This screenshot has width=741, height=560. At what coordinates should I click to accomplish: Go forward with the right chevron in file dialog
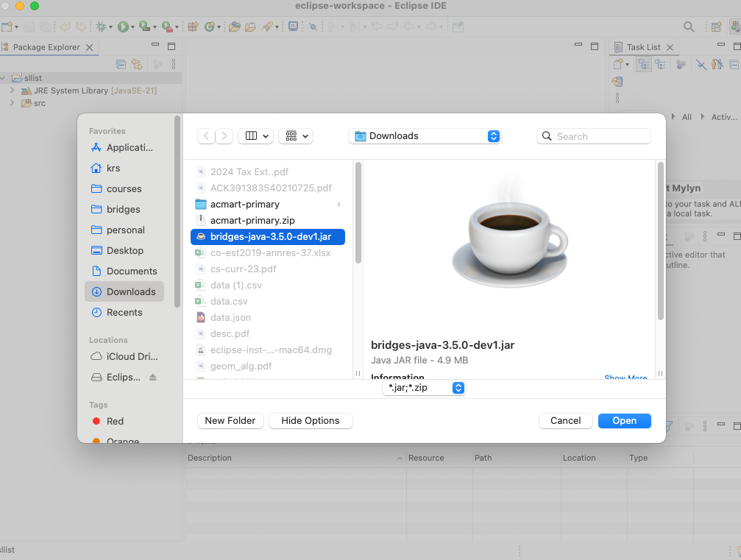coord(224,136)
